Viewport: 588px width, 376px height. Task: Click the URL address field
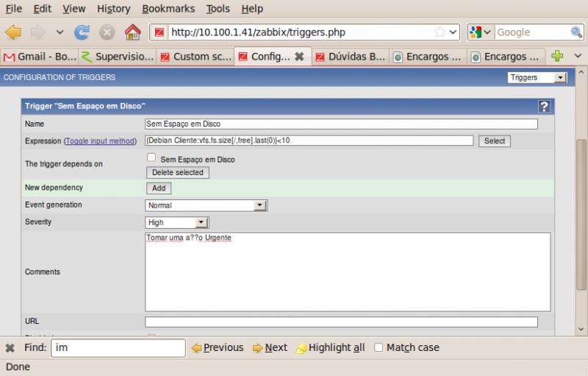click(300, 32)
